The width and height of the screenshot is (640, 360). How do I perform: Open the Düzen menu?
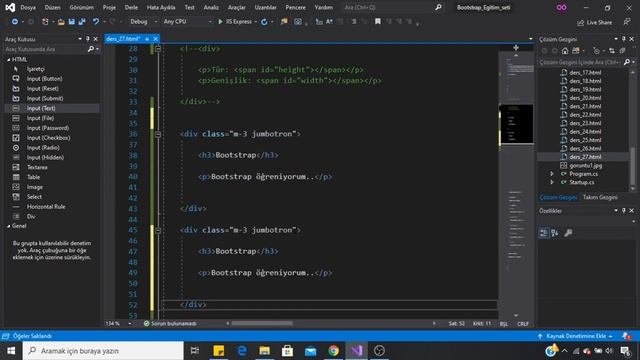click(x=53, y=7)
